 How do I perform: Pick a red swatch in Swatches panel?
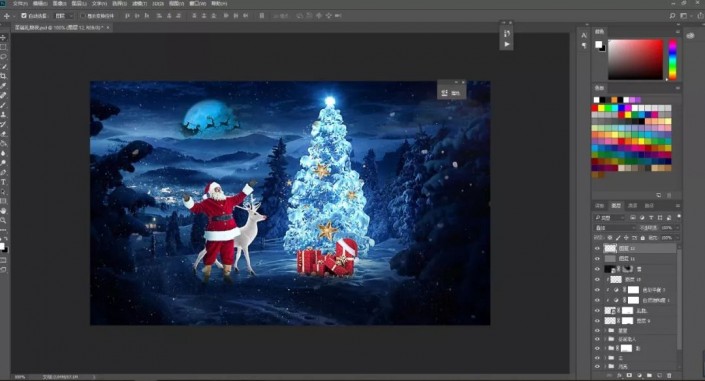[595, 108]
